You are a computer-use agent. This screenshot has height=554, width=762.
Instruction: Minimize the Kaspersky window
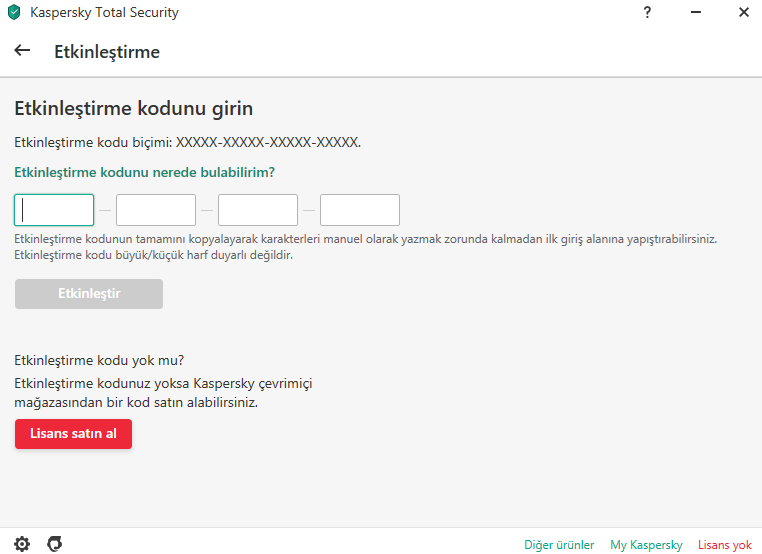click(x=696, y=12)
